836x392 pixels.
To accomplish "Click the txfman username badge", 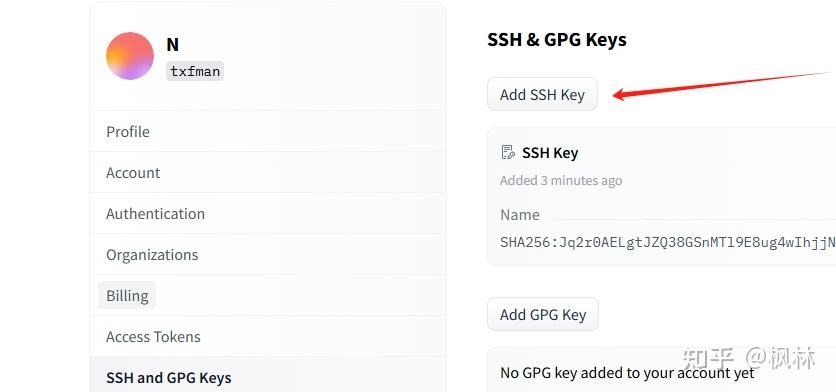I will [195, 71].
